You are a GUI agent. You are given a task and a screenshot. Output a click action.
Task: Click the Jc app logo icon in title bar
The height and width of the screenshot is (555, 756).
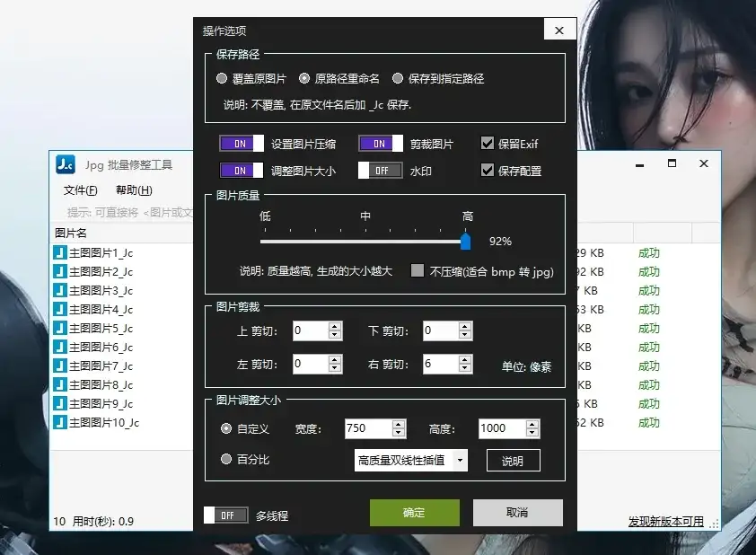[66, 164]
